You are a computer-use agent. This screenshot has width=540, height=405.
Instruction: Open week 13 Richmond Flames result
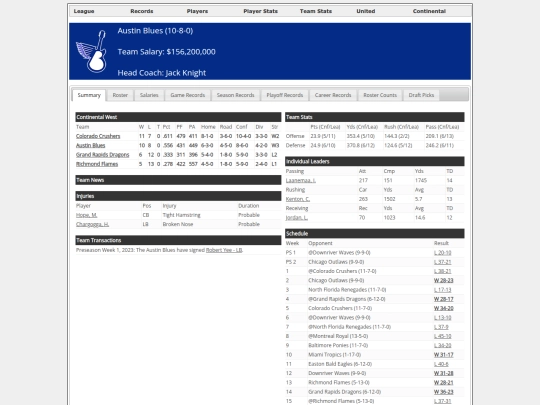pyautogui.click(x=444, y=383)
